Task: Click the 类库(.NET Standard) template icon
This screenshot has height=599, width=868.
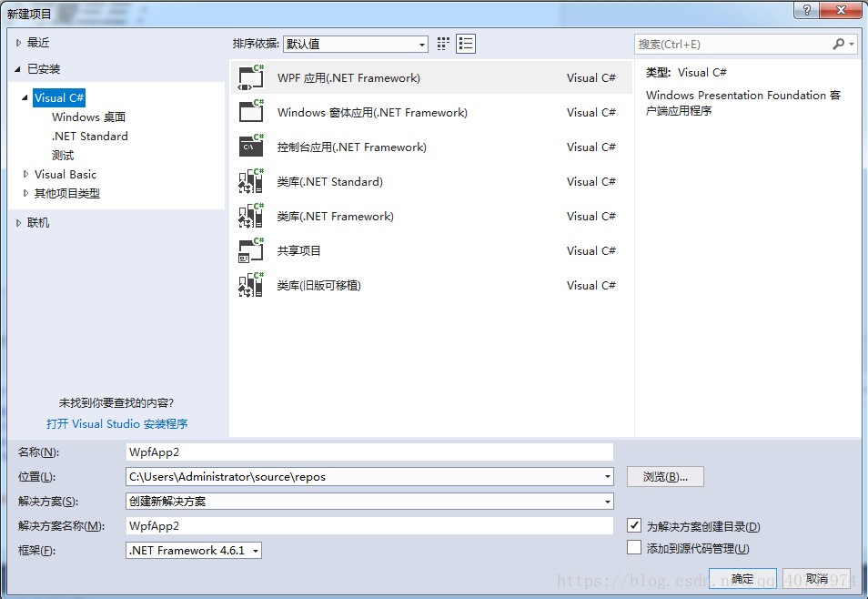Action: coord(251,182)
